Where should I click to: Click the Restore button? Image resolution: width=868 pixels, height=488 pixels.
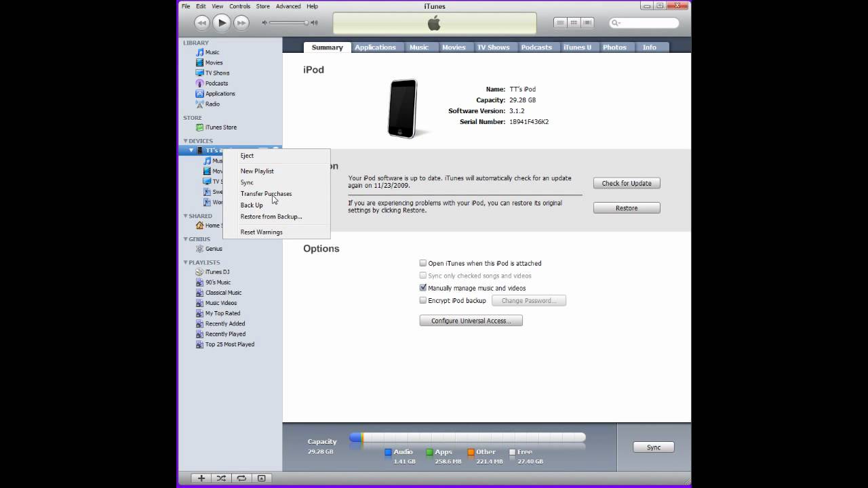[x=627, y=208]
